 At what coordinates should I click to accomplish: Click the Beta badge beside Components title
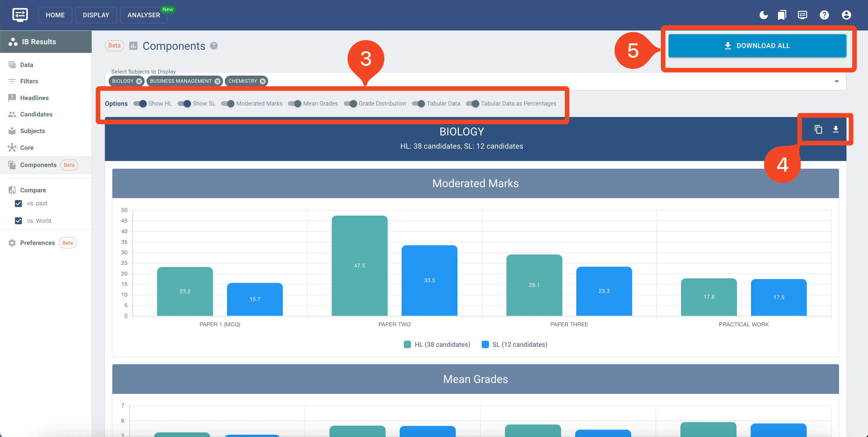pyautogui.click(x=114, y=45)
